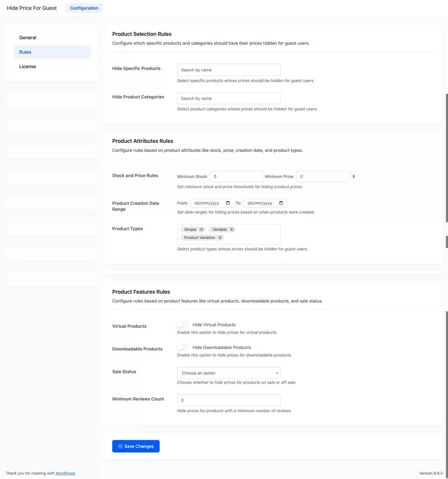Focus the Hide Product Categories search box

coord(228,98)
